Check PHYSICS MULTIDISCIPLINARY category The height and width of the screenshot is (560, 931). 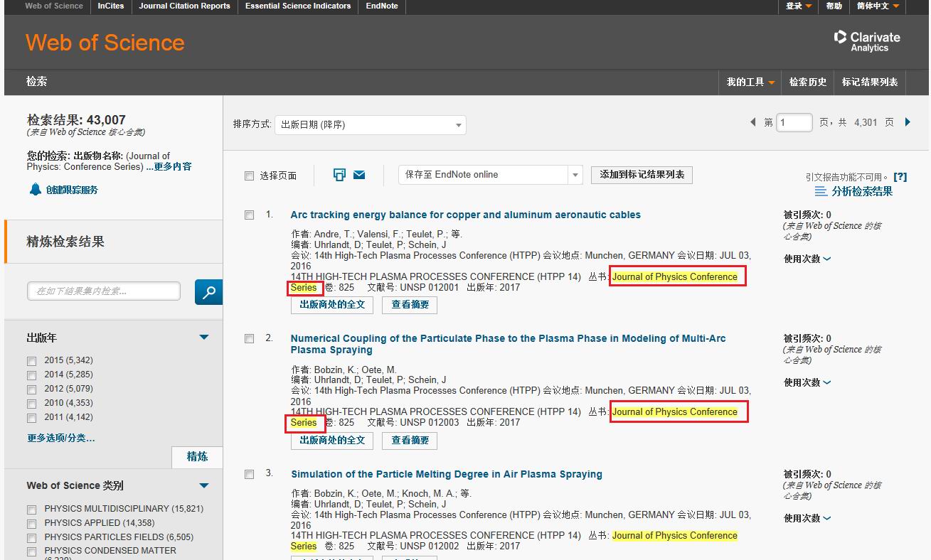[x=31, y=510]
